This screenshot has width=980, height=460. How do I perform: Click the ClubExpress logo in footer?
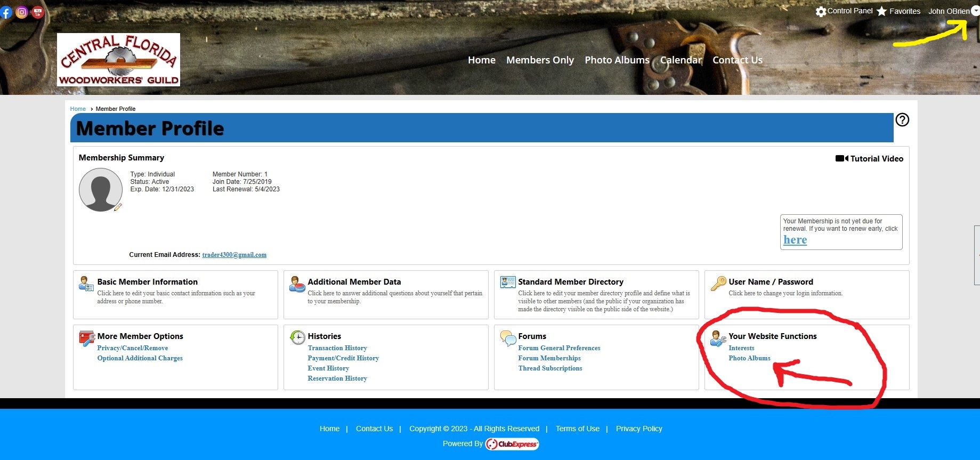point(512,444)
